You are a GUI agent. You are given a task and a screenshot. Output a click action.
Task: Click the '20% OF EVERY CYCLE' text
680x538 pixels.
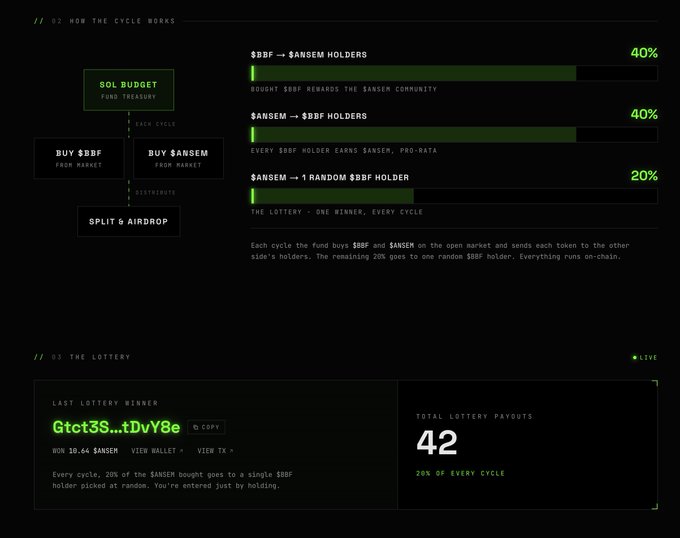[x=461, y=473]
